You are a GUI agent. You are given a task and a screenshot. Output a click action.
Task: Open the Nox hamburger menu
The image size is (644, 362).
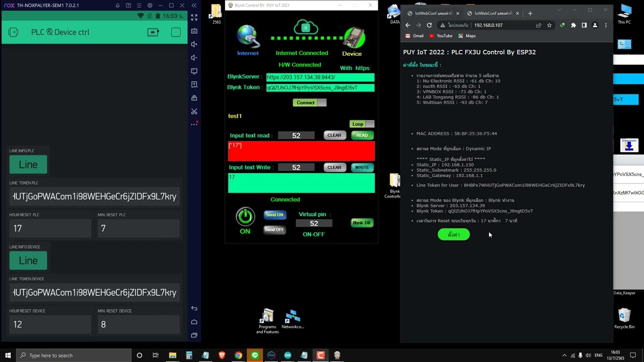click(x=139, y=6)
